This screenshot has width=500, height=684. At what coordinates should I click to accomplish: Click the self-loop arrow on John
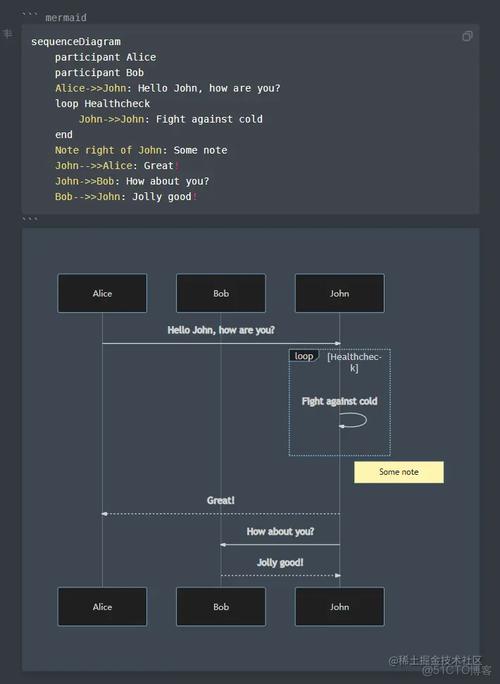point(353,420)
